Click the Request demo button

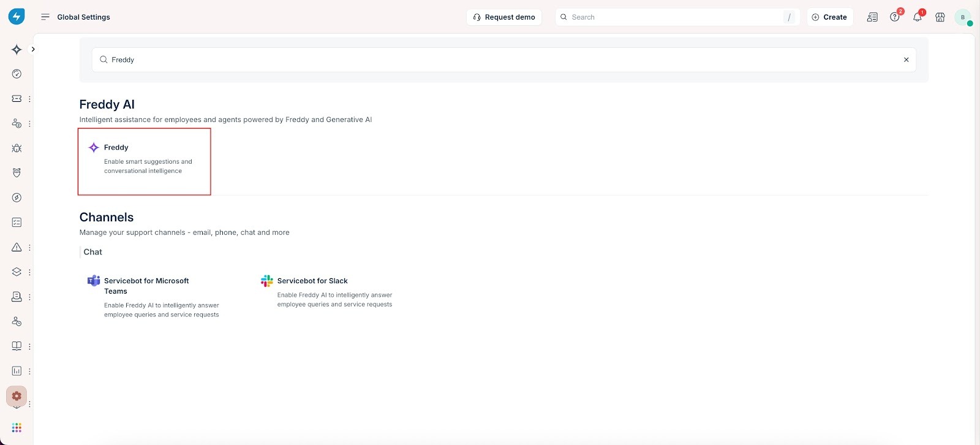click(x=504, y=17)
